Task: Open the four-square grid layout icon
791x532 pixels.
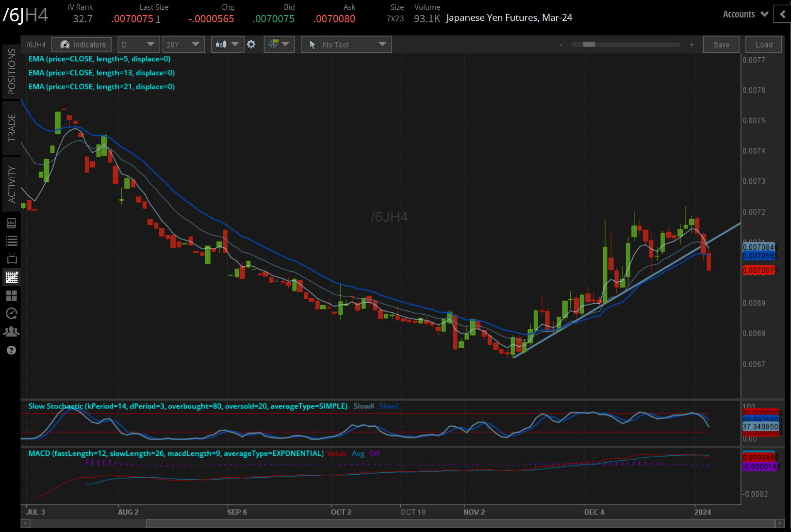Action: [11, 295]
